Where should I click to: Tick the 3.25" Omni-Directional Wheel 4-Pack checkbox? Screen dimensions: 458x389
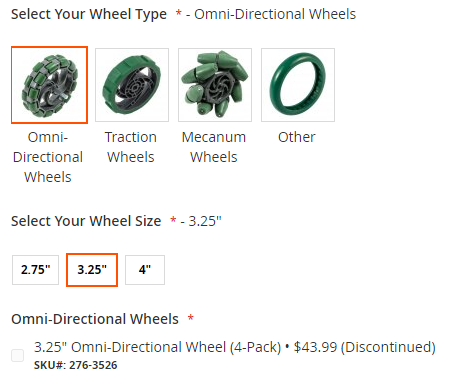(17, 355)
